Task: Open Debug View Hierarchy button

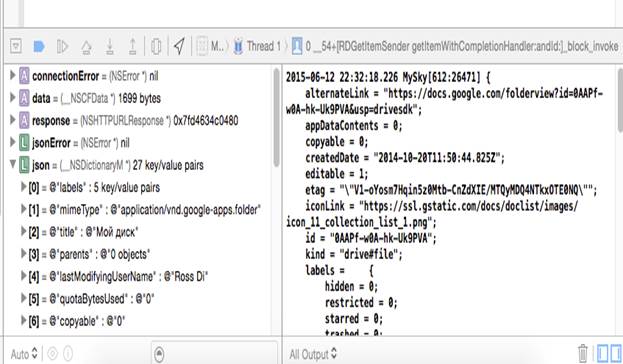Action: [156, 46]
